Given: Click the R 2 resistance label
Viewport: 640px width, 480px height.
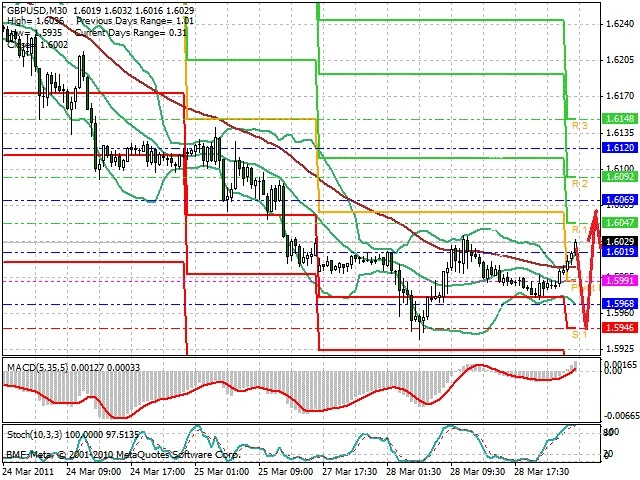Looking at the screenshot, I should click(580, 184).
